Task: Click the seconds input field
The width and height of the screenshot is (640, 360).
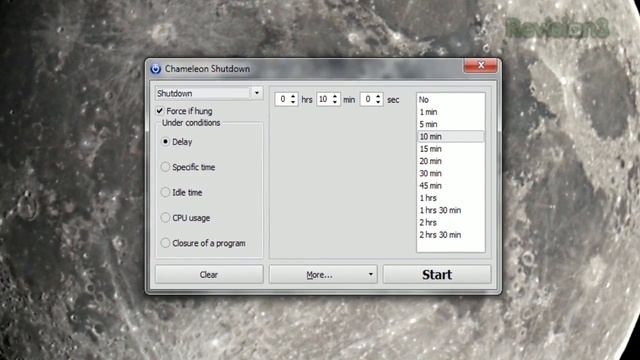Action: click(367, 99)
